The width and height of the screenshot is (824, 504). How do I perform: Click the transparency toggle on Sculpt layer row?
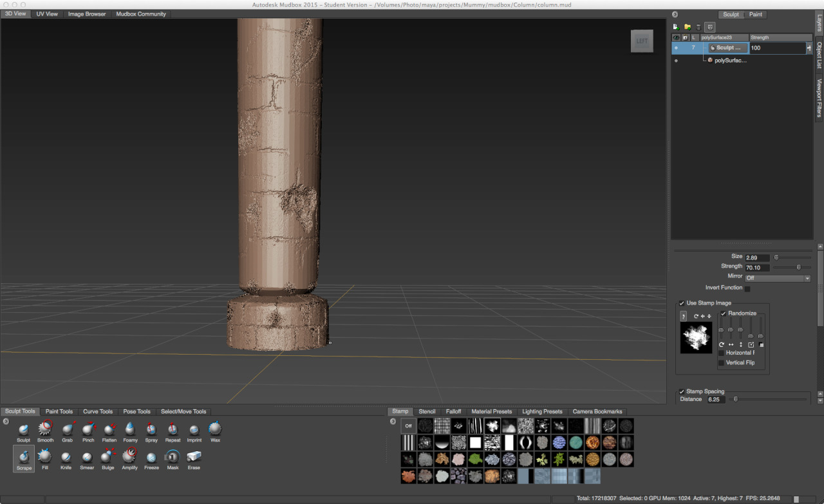809,48
